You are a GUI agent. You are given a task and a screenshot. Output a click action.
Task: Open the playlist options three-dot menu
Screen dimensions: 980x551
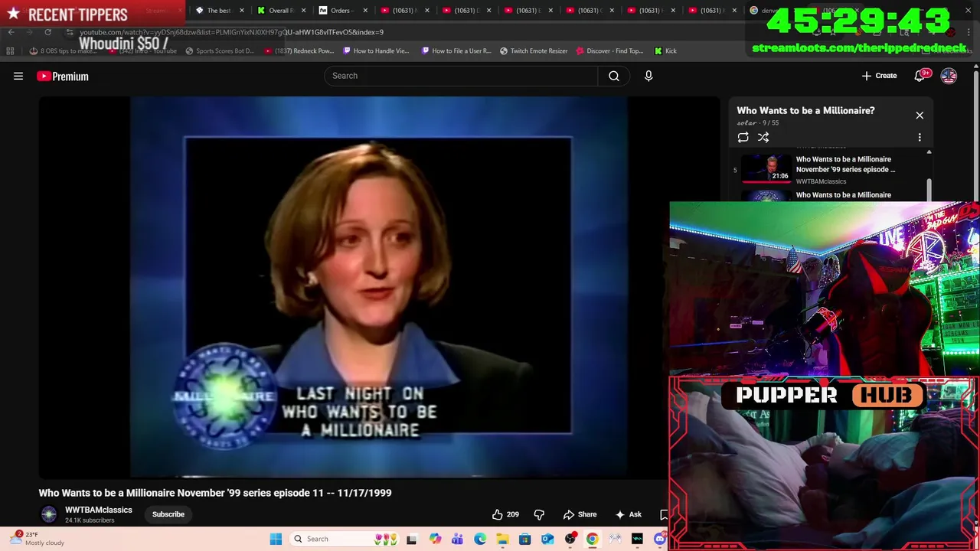[920, 138]
